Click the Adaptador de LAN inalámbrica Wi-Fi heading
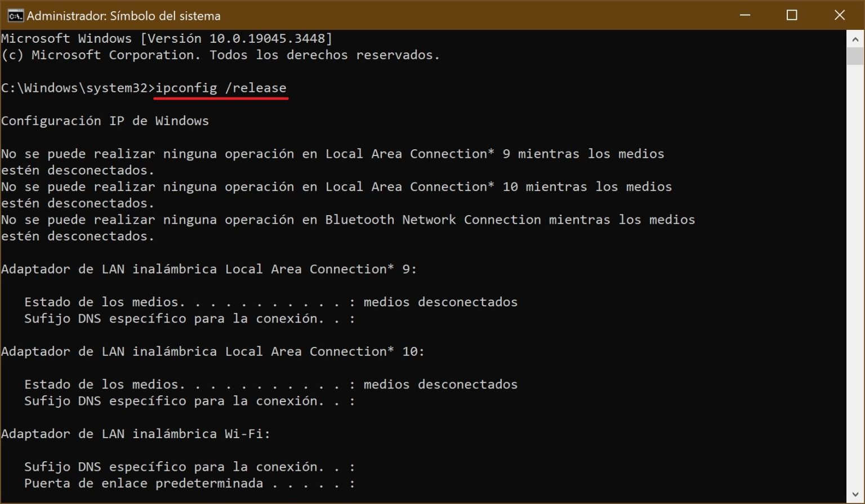865x504 pixels. [135, 434]
